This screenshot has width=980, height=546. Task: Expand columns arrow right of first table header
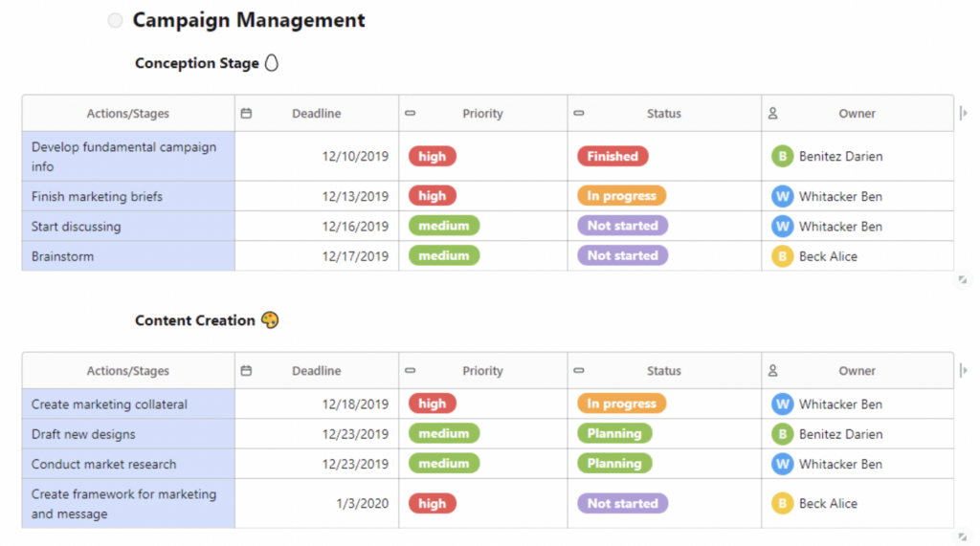pyautogui.click(x=963, y=113)
